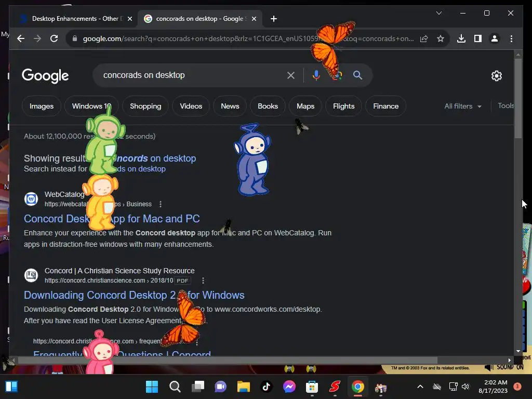Filter results by Books
Image resolution: width=532 pixels, height=399 pixels.
[x=268, y=106]
